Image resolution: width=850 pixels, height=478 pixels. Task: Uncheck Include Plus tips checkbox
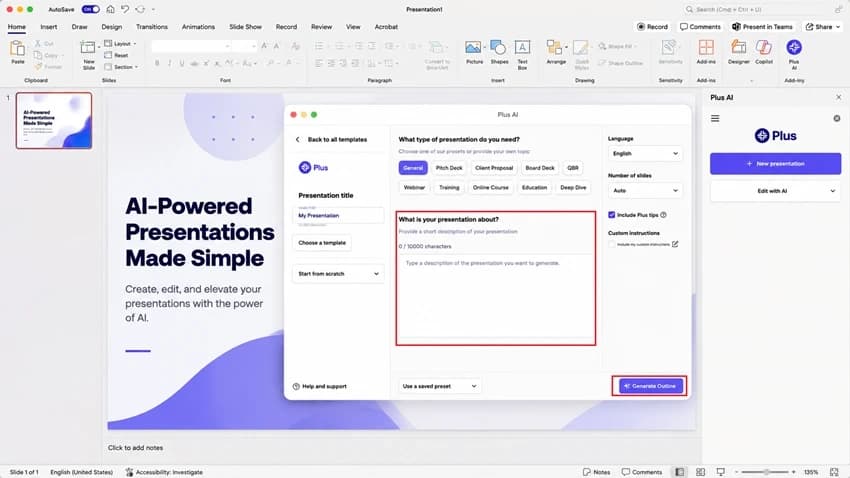[x=611, y=215]
